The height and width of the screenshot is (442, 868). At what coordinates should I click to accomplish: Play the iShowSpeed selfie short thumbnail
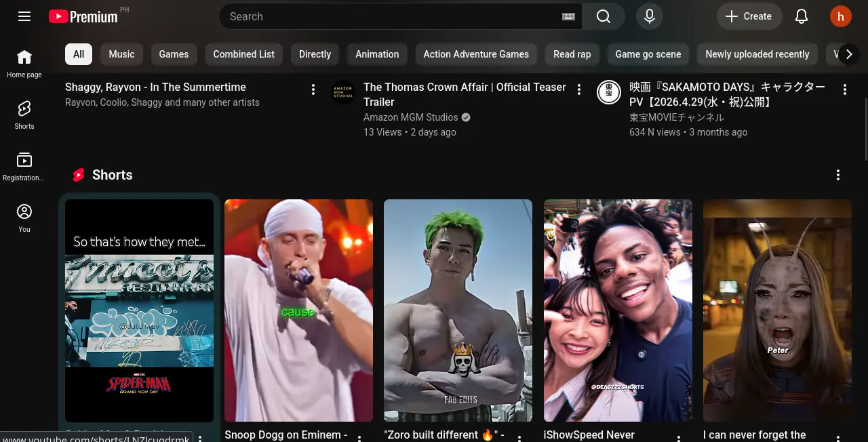[x=618, y=310]
